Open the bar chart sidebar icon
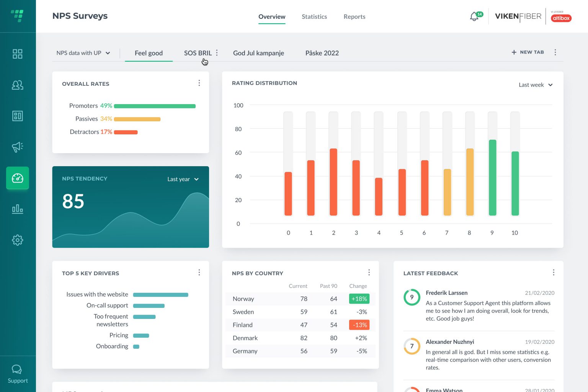 pos(18,209)
